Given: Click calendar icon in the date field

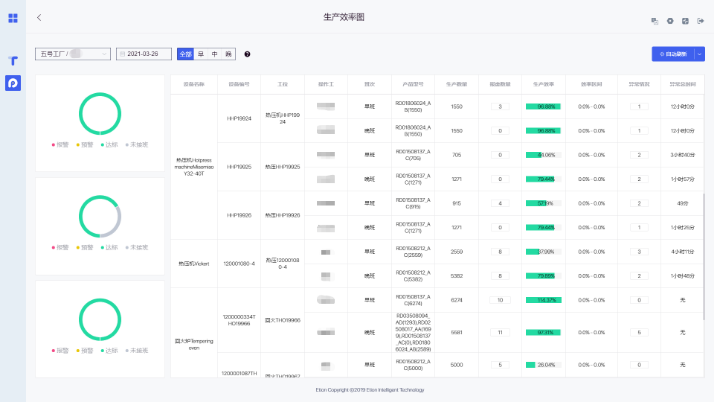Looking at the screenshot, I should coord(122,54).
